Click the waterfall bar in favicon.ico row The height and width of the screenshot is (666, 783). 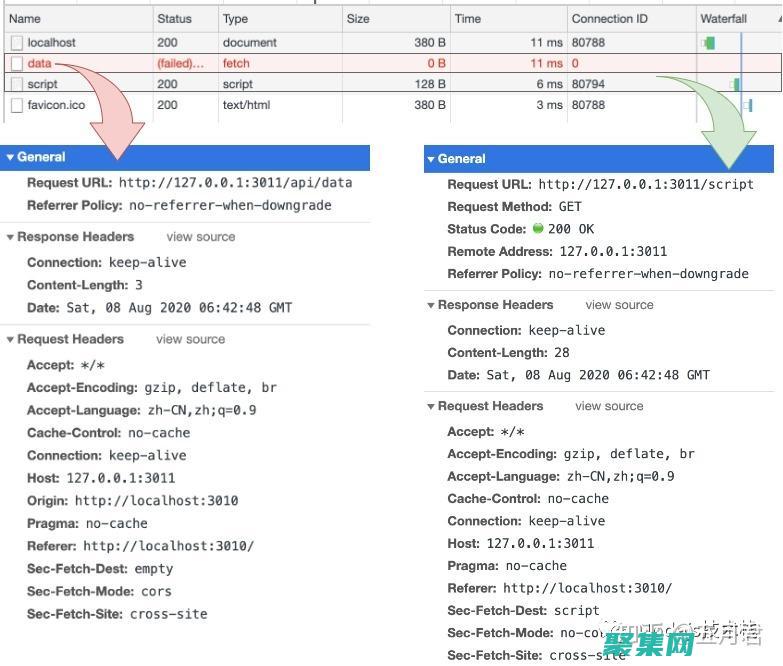coord(748,105)
